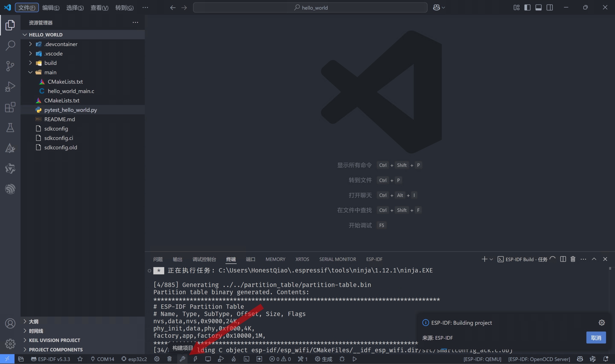Click the flash device lightning icon
615x364 pixels.
tap(195, 359)
